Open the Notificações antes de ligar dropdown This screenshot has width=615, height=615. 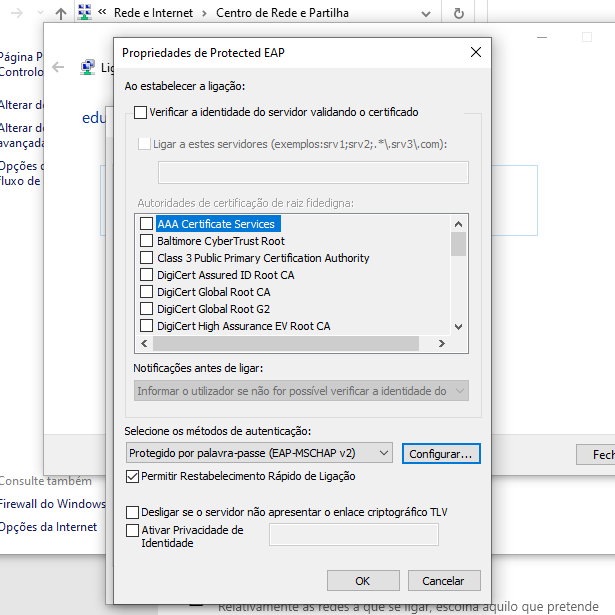click(x=301, y=391)
